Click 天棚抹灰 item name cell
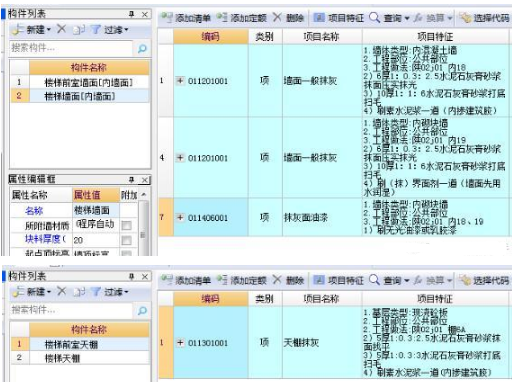512x382 pixels. pos(322,342)
